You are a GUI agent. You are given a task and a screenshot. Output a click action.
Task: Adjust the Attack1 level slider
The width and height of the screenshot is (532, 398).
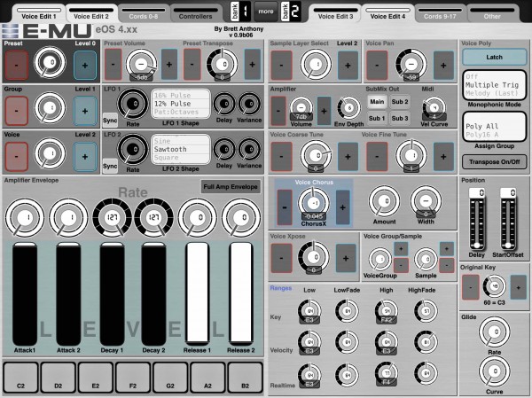[25, 293]
